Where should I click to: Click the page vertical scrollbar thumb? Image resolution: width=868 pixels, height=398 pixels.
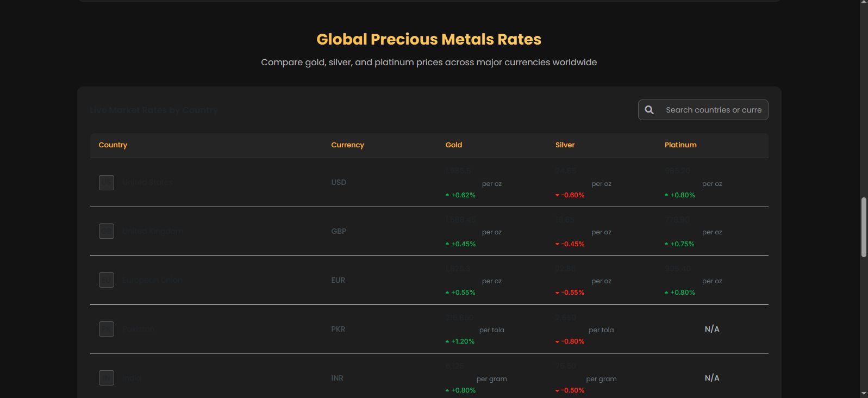864,227
